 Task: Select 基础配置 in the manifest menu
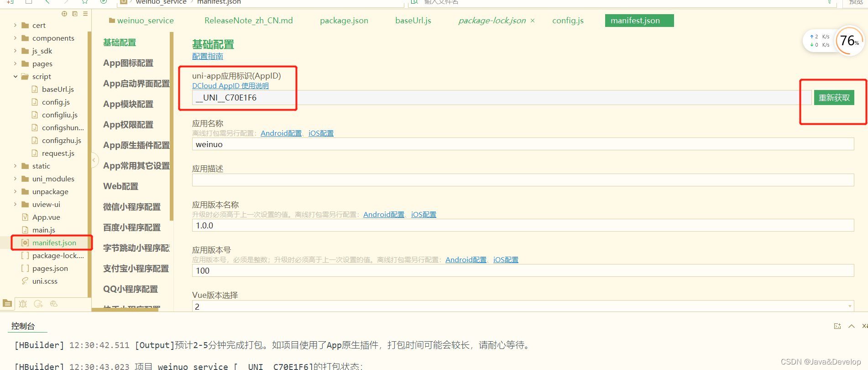pyautogui.click(x=120, y=42)
